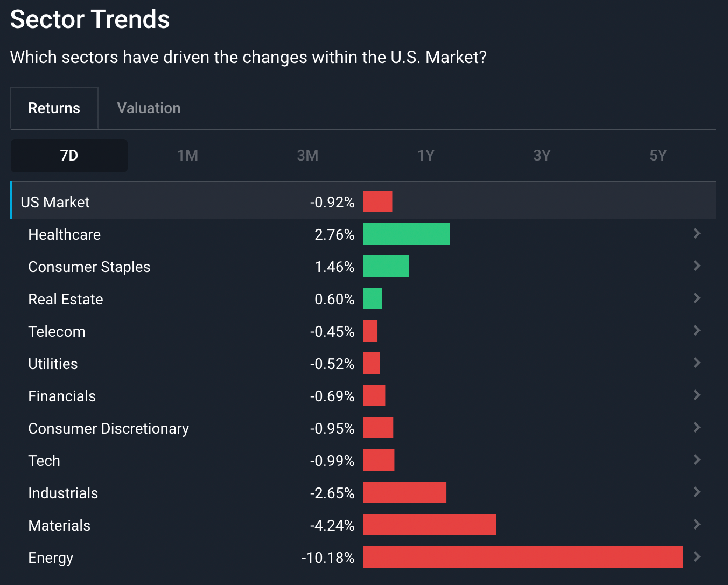Image resolution: width=728 pixels, height=585 pixels.
Task: Choose the 1Y time period
Action: 425,156
